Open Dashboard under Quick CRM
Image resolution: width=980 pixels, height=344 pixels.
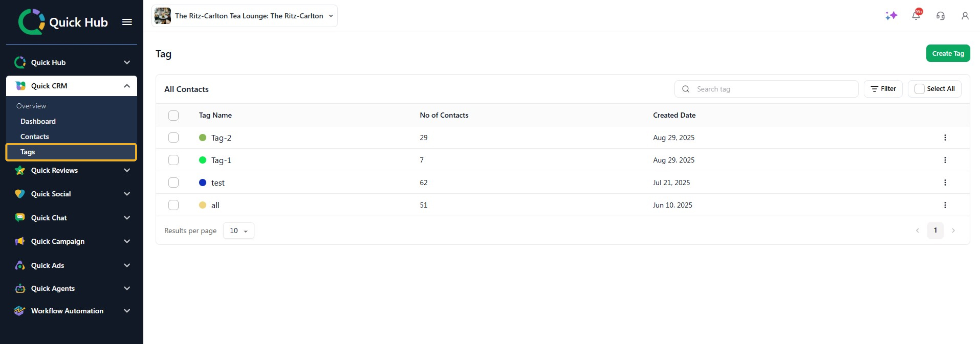click(38, 121)
